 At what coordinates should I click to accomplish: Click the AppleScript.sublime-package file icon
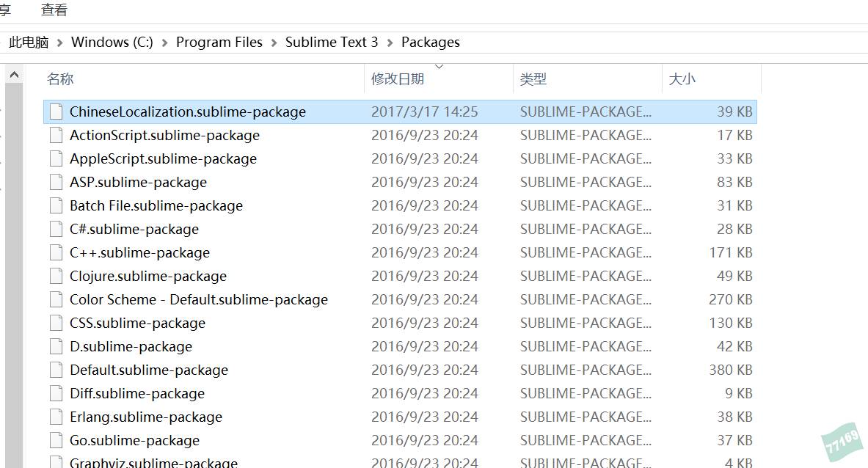coord(56,158)
